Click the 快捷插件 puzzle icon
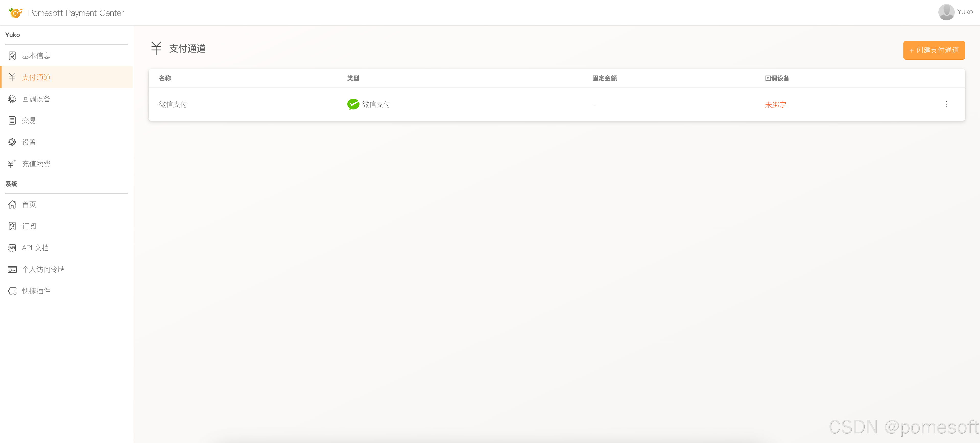Image resolution: width=980 pixels, height=443 pixels. tap(12, 291)
